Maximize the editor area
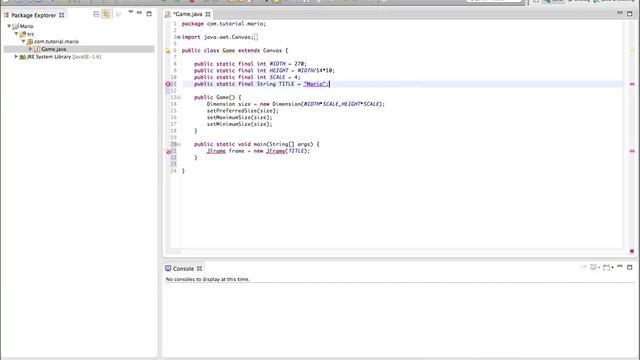 630,13
